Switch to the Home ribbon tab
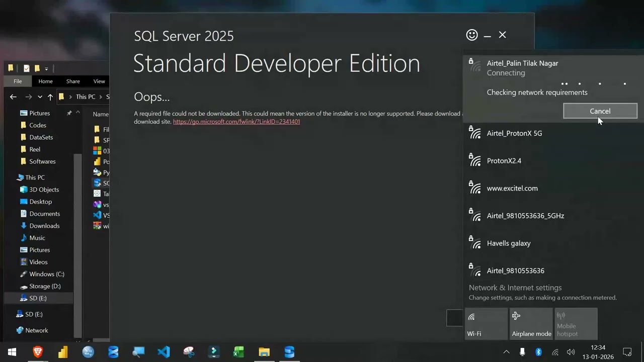The width and height of the screenshot is (644, 362). tap(45, 81)
